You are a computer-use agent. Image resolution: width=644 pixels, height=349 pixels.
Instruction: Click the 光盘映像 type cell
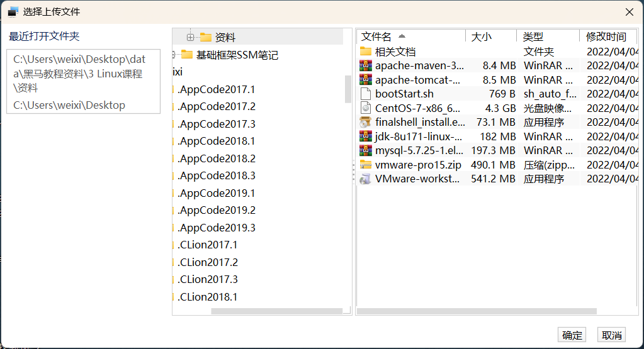point(548,108)
